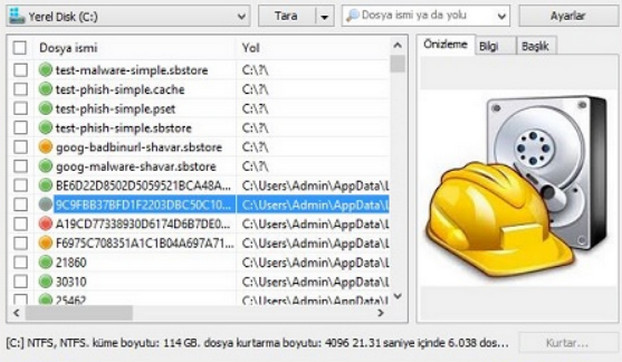Click the drive icon beside Yerel Disk (C:)
Viewport: 622px width, 362px height.
point(17,16)
